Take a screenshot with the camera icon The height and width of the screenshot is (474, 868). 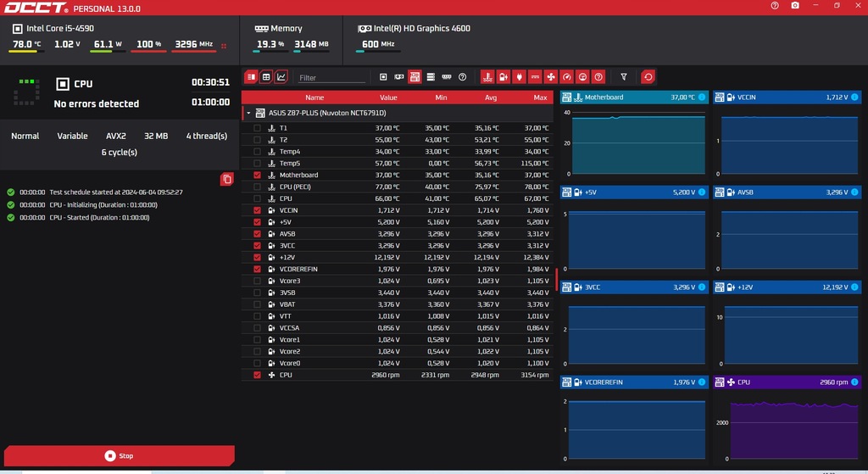(795, 6)
